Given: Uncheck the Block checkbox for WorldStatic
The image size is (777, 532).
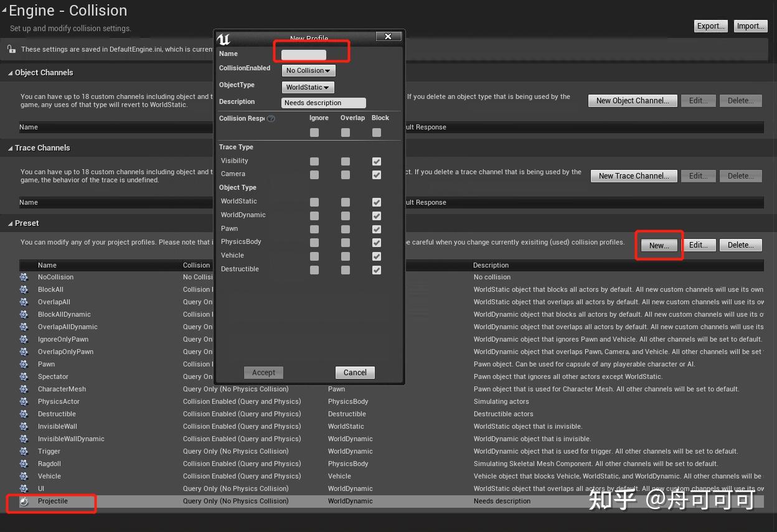Looking at the screenshot, I should (377, 202).
